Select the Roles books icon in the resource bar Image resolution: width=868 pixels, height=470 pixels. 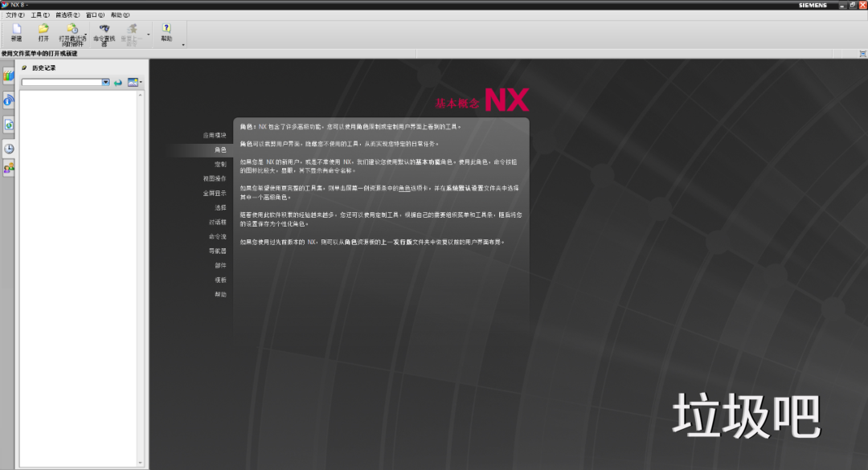(x=8, y=76)
